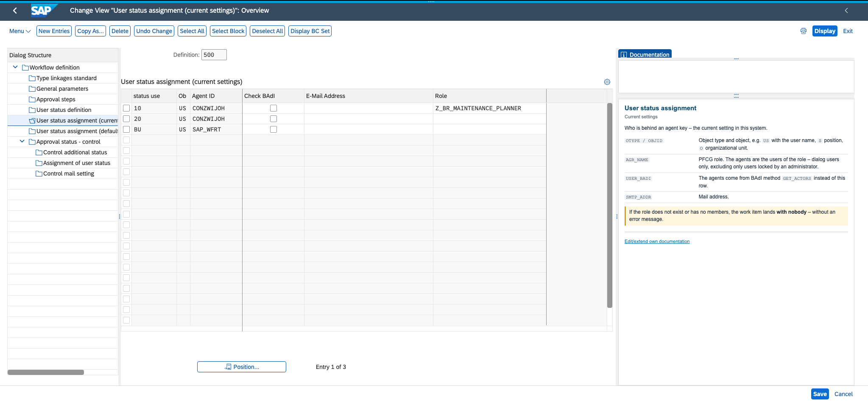
Task: Open User status assignment (default) item
Action: click(77, 131)
